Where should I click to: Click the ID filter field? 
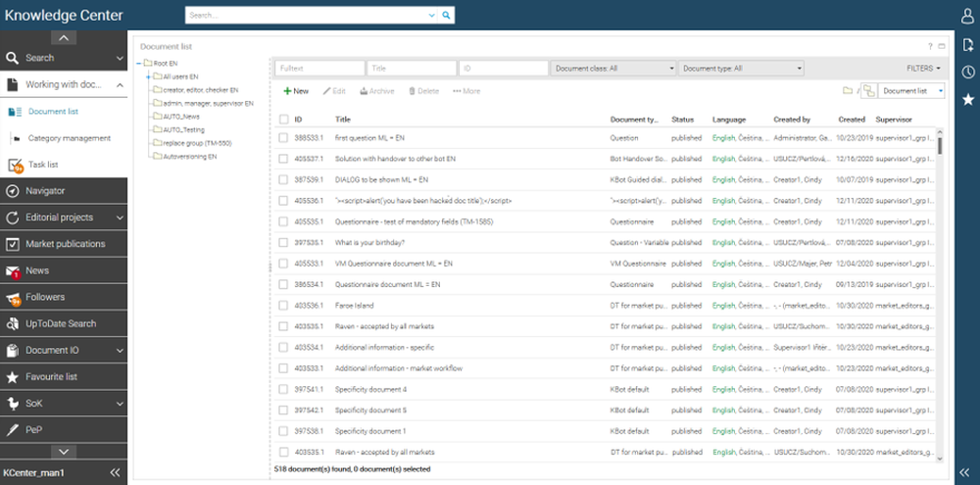tap(503, 69)
